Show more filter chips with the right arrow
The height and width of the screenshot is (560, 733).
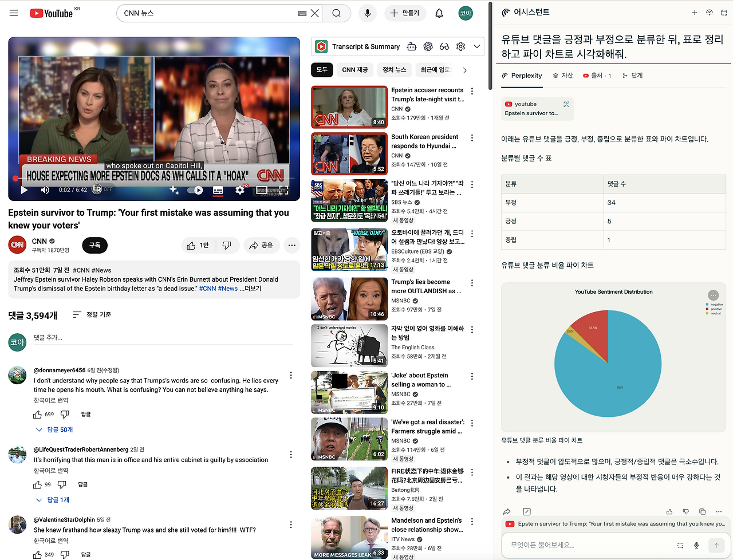point(464,70)
